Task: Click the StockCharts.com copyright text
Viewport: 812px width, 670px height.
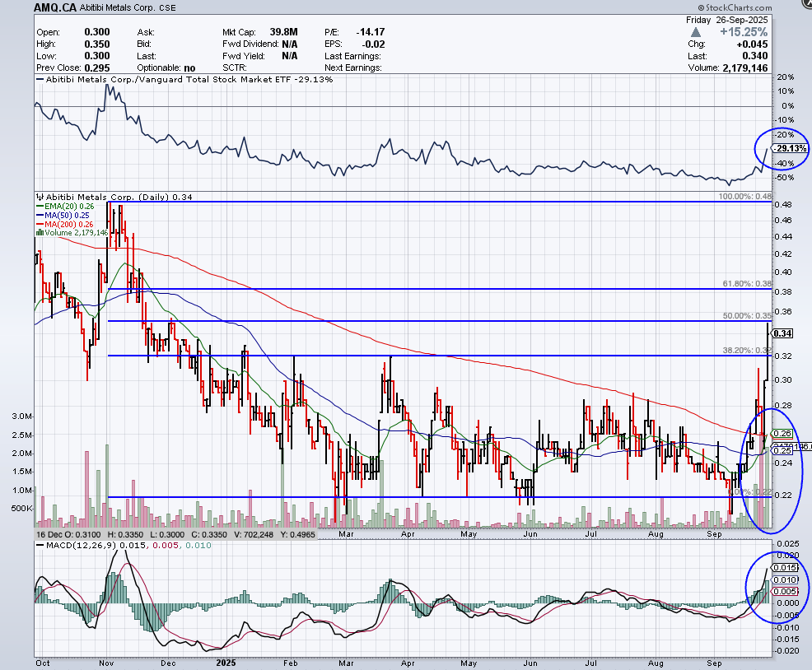Action: (x=735, y=7)
